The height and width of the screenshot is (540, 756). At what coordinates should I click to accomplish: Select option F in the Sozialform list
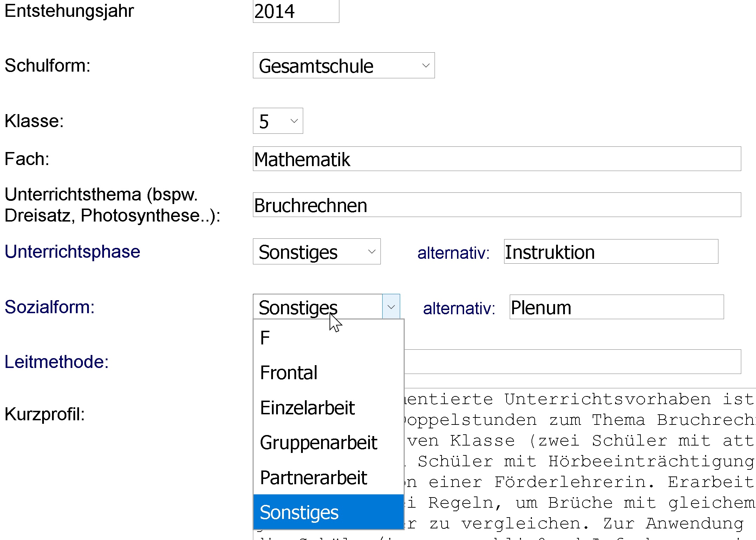pos(328,338)
